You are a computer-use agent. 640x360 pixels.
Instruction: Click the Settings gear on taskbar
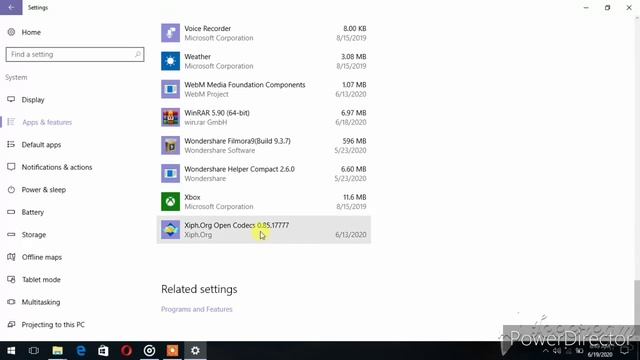[x=195, y=351]
